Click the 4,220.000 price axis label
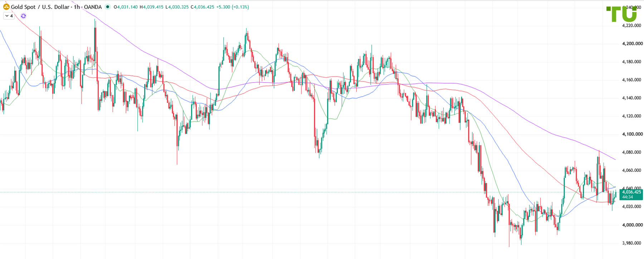The width and height of the screenshot is (644, 259). (x=631, y=25)
